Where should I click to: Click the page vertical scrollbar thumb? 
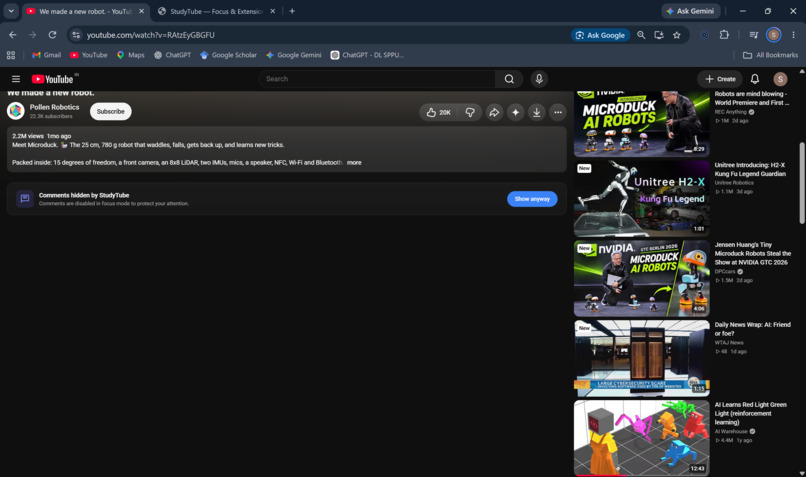coord(802,183)
